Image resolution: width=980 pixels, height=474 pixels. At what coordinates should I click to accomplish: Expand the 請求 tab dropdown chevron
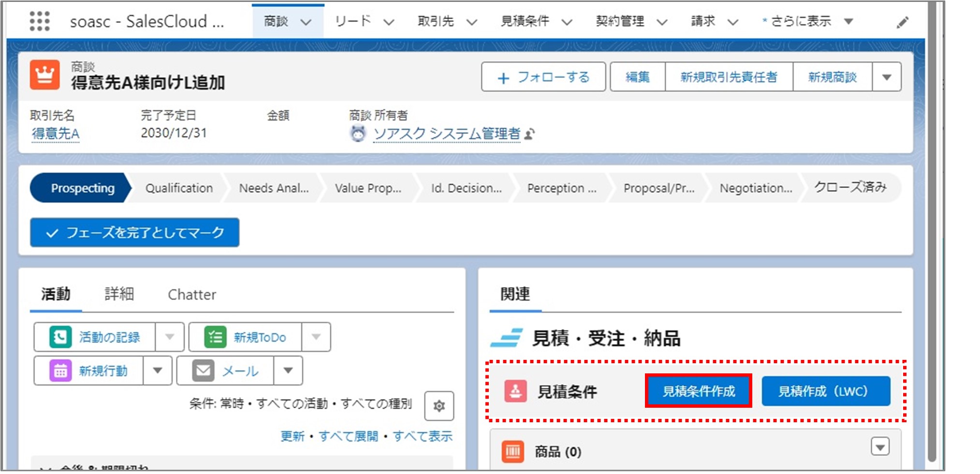(733, 22)
